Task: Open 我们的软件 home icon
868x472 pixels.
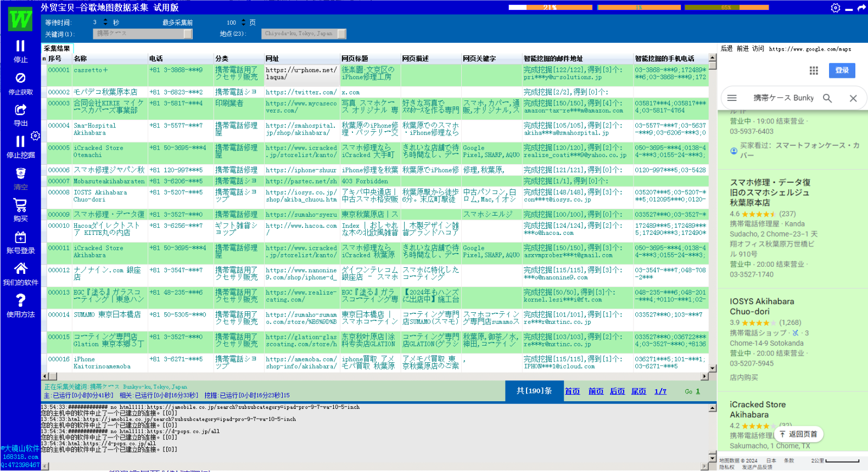Action: click(x=20, y=268)
